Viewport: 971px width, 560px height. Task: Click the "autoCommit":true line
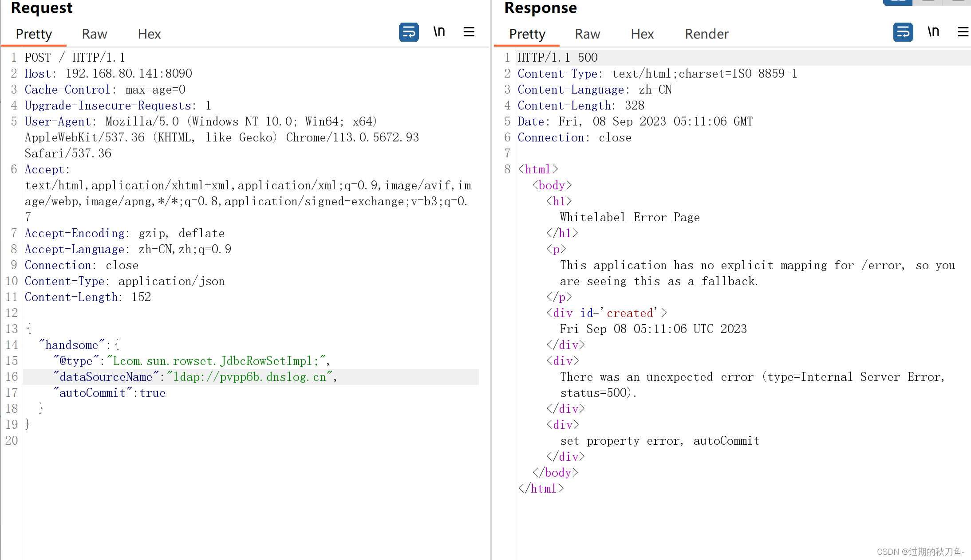click(x=109, y=393)
